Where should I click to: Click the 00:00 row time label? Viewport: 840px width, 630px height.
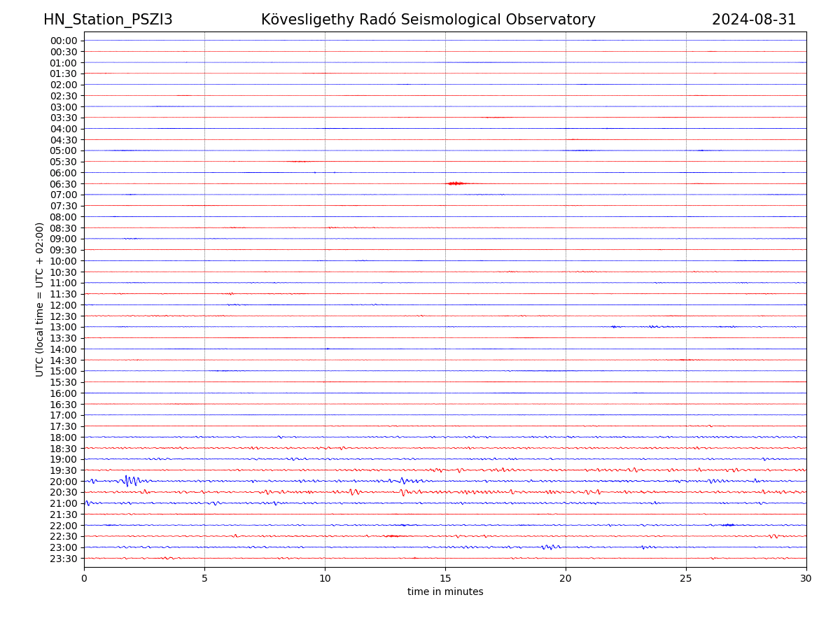pyautogui.click(x=64, y=41)
